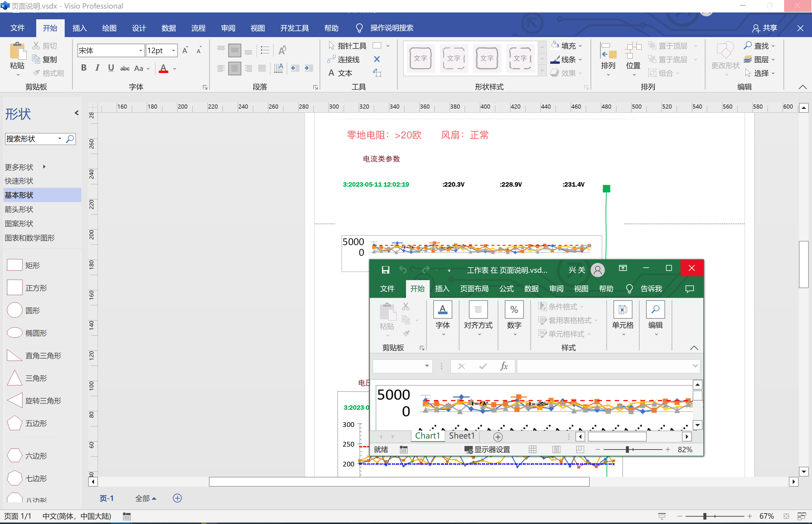Click the bullet list icon

point(264,51)
